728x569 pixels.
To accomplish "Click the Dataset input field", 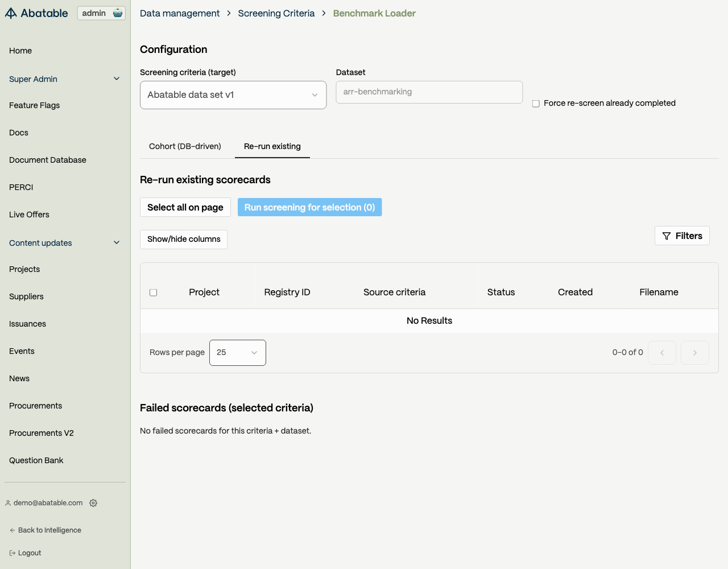I will coord(429,92).
